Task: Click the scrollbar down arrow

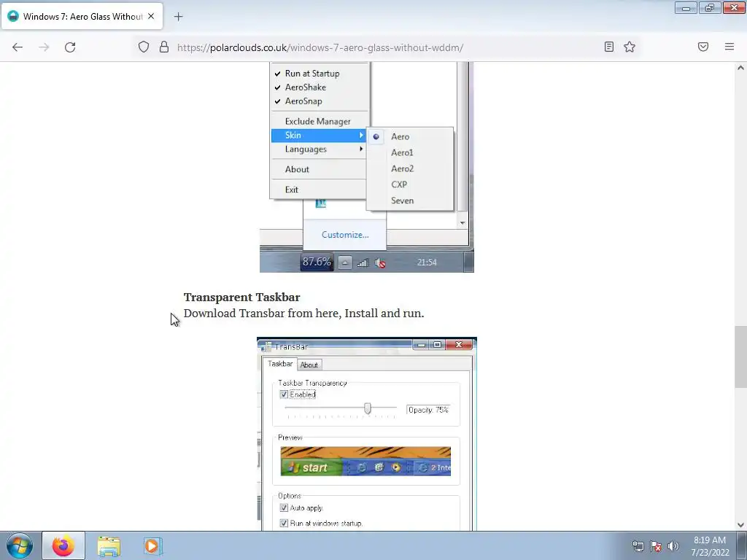Action: click(740, 525)
